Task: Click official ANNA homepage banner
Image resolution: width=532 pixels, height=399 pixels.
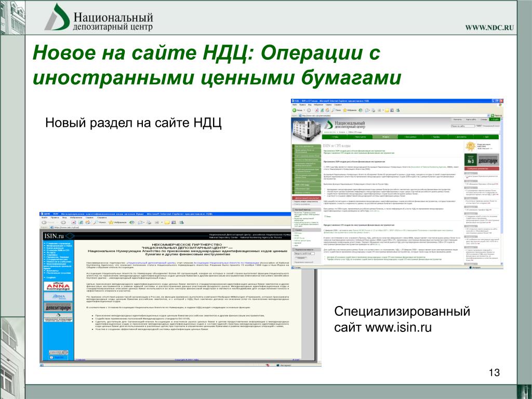Action: click(x=58, y=286)
